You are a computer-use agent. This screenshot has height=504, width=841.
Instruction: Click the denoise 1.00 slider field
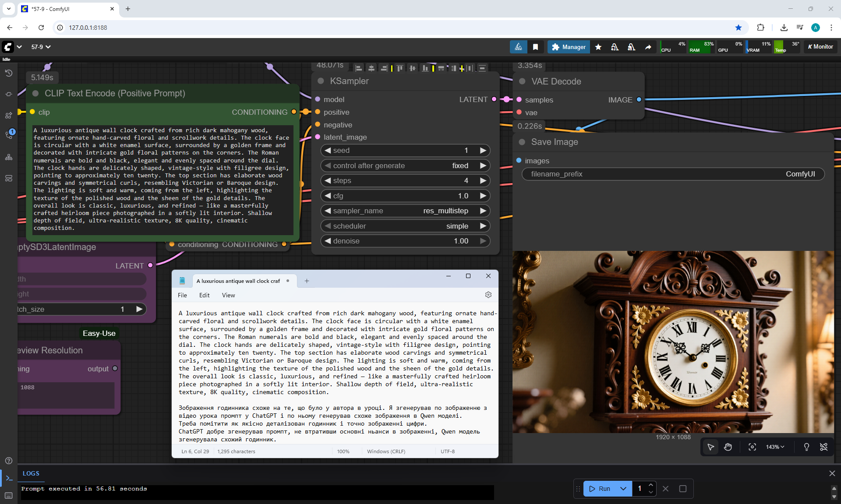(405, 241)
